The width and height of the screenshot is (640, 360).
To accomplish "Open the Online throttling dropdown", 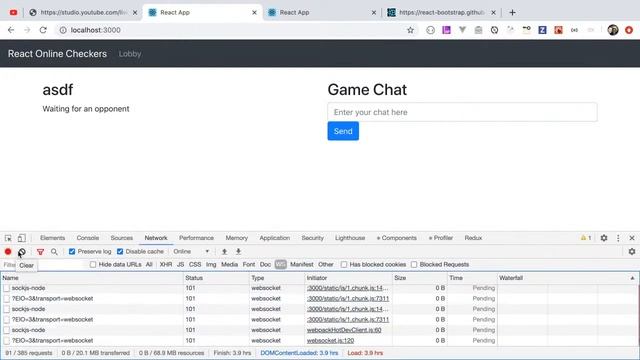I will 191,251.
